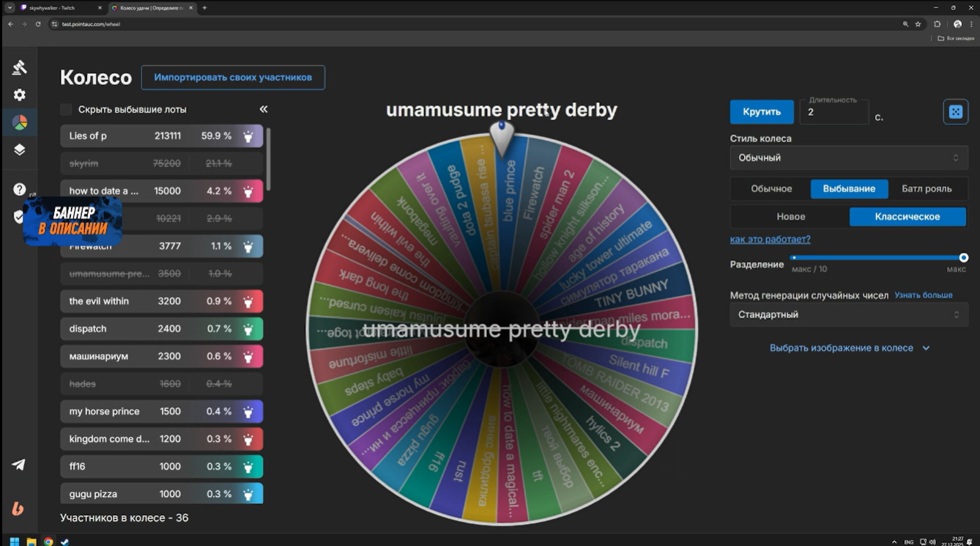Bookmark this page with the star icon

click(918, 24)
